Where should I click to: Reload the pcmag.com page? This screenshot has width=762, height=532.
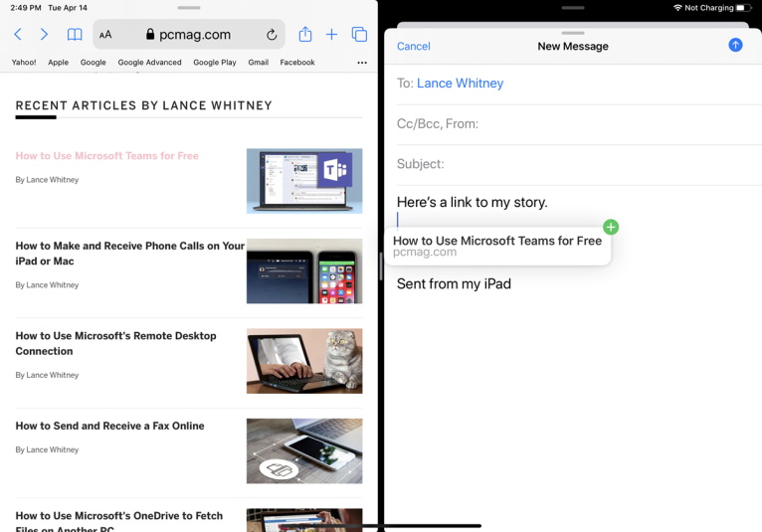pyautogui.click(x=272, y=35)
